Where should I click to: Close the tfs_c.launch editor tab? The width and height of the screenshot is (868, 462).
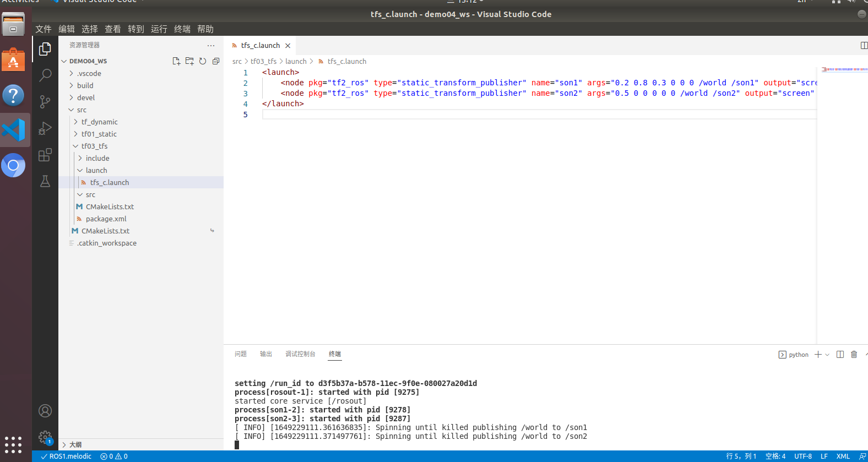pos(287,46)
